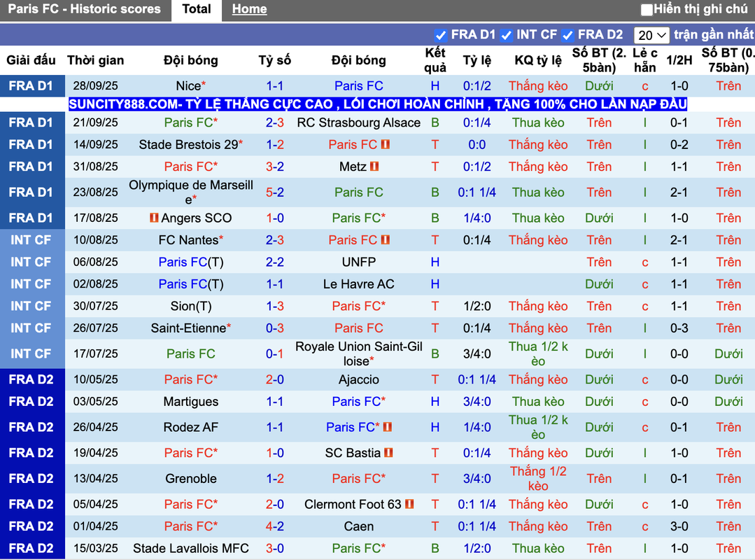Click red card icon in Stade Brestois 29 row
Image resolution: width=755 pixels, height=560 pixels.
coord(385,144)
